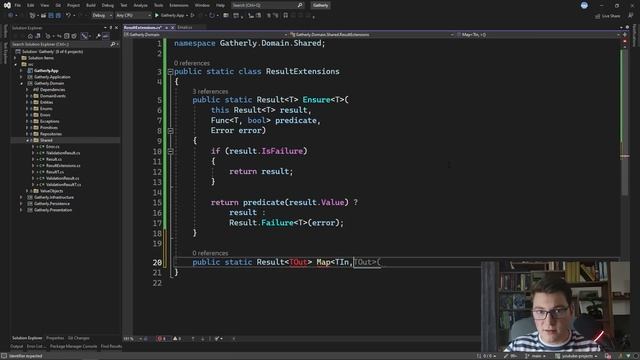Switch to the Properties panel tab
Screen dimensions: 640x360
[x=55, y=338]
